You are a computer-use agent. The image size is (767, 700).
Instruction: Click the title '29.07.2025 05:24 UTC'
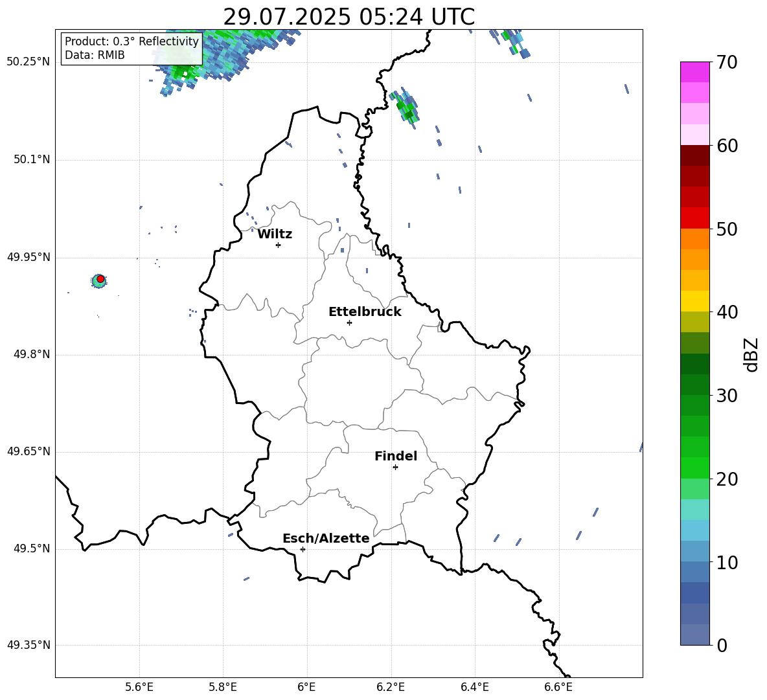click(x=349, y=17)
